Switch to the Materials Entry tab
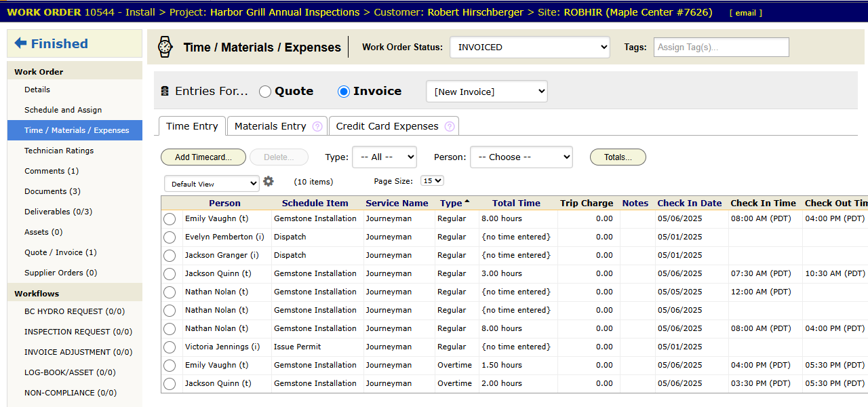The width and height of the screenshot is (868, 407). pyautogui.click(x=277, y=126)
